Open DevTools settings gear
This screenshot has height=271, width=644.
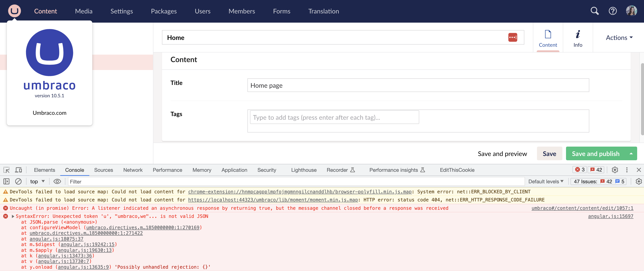tap(615, 170)
